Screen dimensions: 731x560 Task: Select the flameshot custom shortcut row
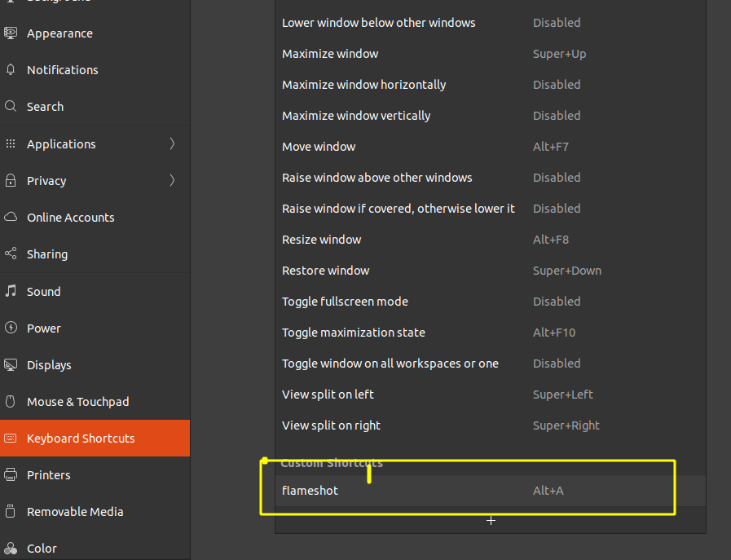(x=491, y=491)
